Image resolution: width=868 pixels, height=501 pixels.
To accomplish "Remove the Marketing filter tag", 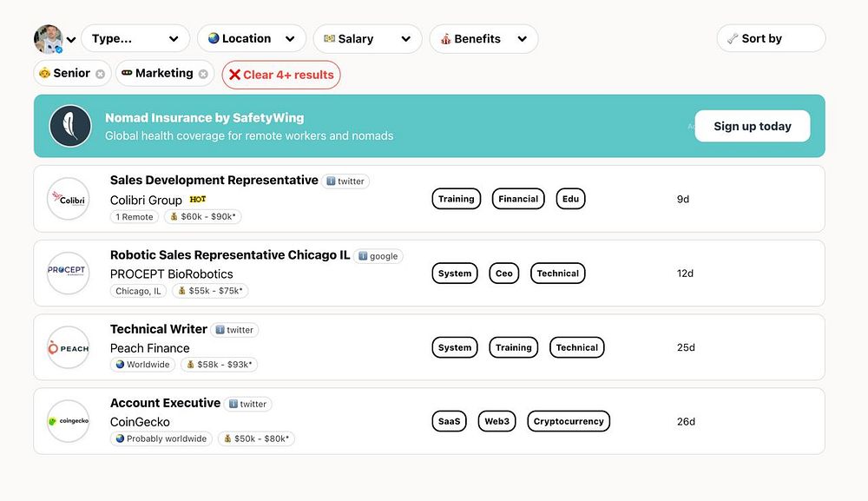I will point(203,75).
